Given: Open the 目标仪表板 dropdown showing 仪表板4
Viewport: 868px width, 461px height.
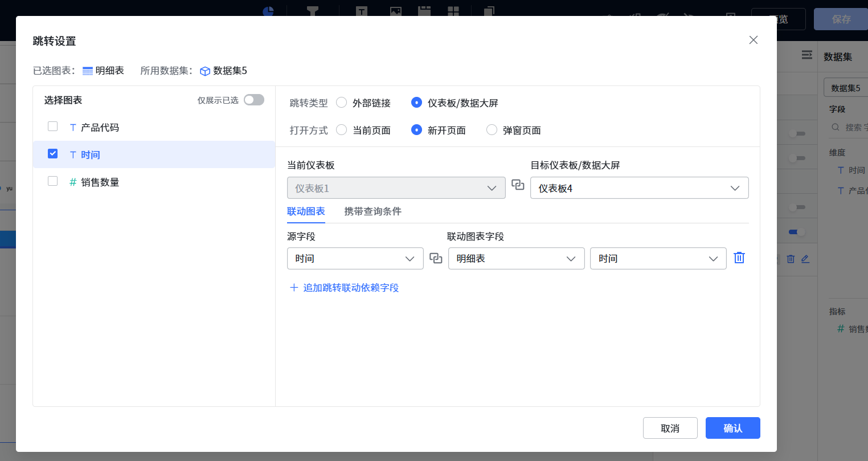Looking at the screenshot, I should point(639,188).
